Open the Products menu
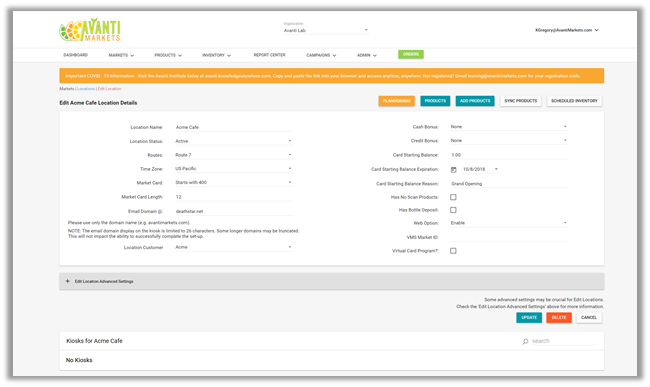This screenshot has height=387, width=650. [x=168, y=55]
